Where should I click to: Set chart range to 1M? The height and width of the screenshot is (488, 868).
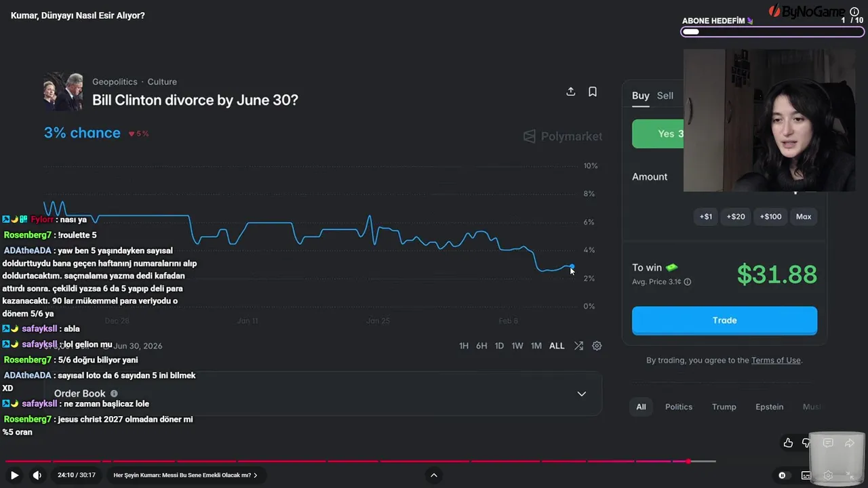point(536,346)
